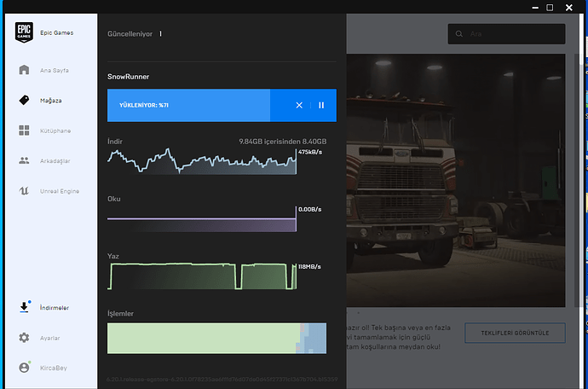Click the KircaBey profile avatar icon

click(x=24, y=368)
